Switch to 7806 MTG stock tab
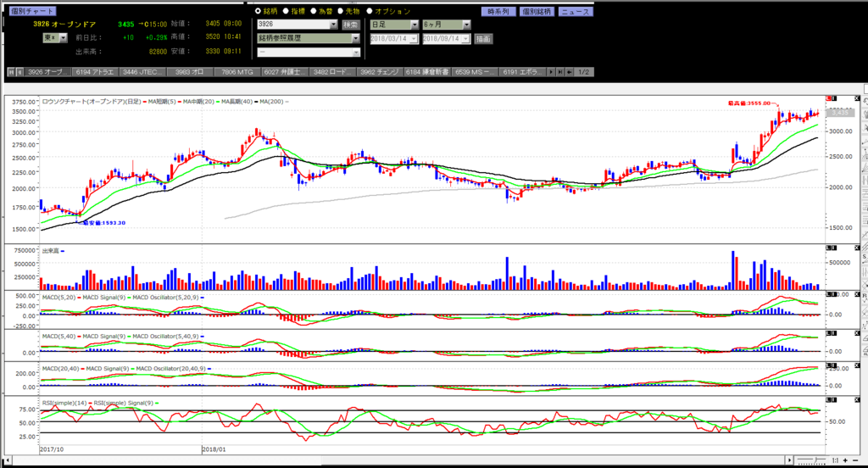This screenshot has height=468, width=868. 237,72
